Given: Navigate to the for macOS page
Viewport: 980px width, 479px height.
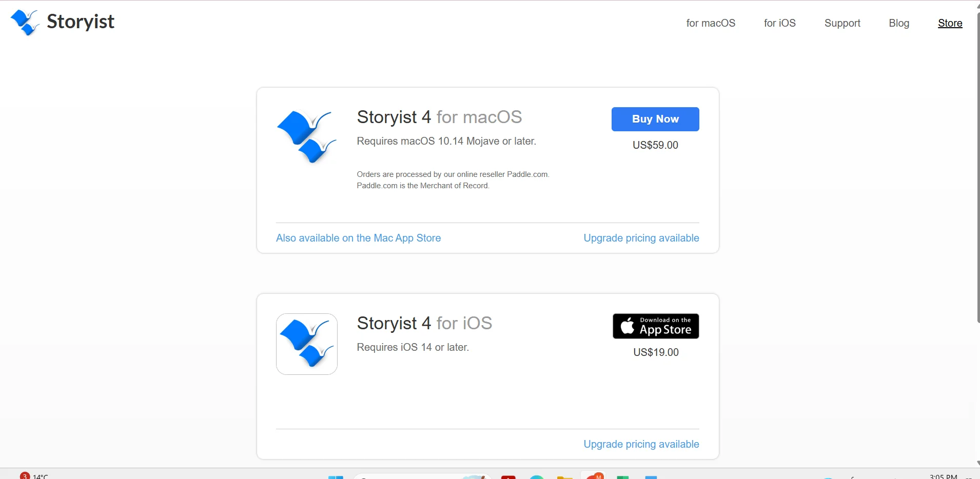Looking at the screenshot, I should [711, 23].
